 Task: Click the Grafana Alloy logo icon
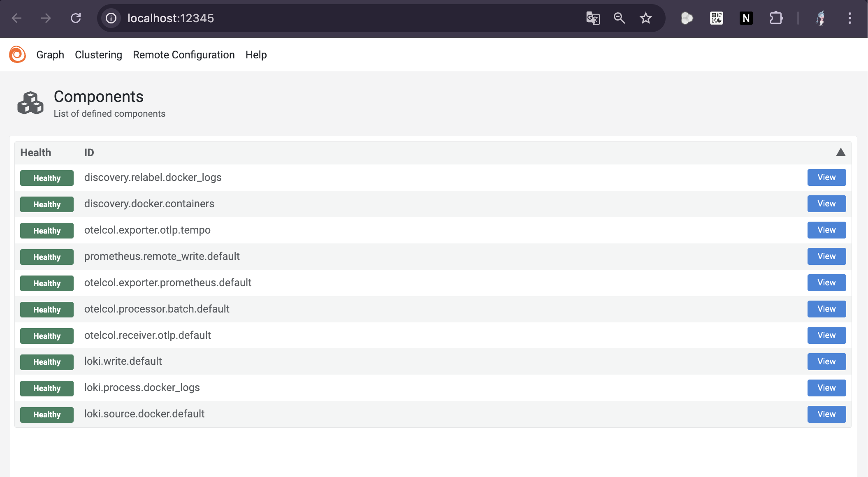[17, 55]
